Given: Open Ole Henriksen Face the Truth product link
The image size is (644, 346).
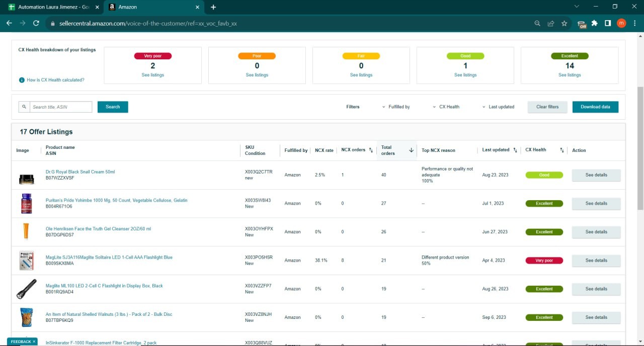Looking at the screenshot, I should click(x=98, y=229).
